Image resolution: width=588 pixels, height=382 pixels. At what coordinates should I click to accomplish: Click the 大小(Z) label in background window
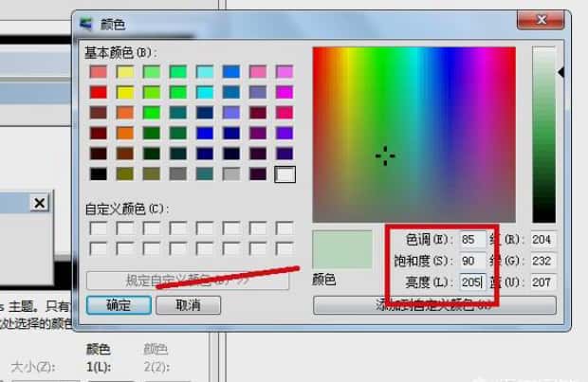33,367
